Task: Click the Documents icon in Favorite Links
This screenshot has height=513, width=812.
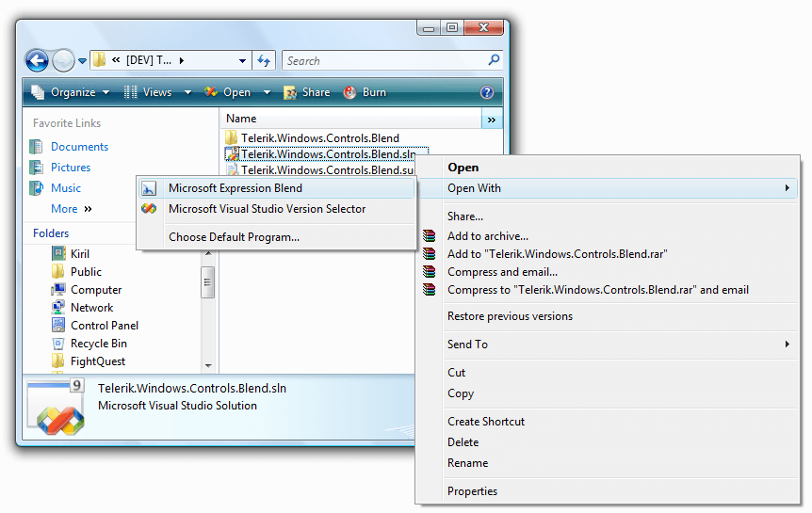Action: [x=36, y=147]
